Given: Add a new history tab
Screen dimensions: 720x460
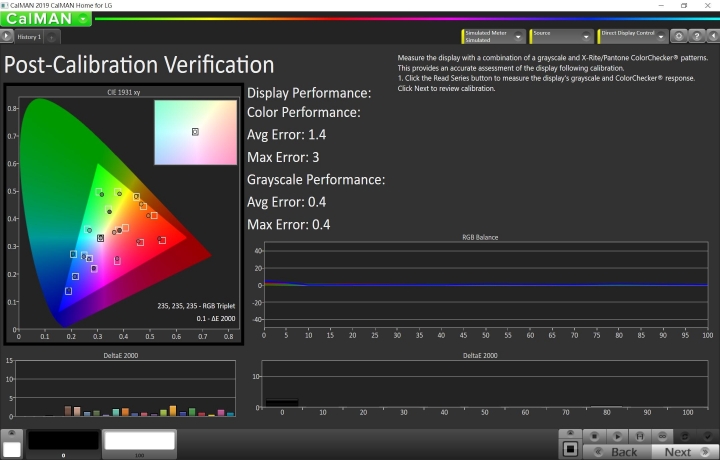Looking at the screenshot, I should 52,37.
